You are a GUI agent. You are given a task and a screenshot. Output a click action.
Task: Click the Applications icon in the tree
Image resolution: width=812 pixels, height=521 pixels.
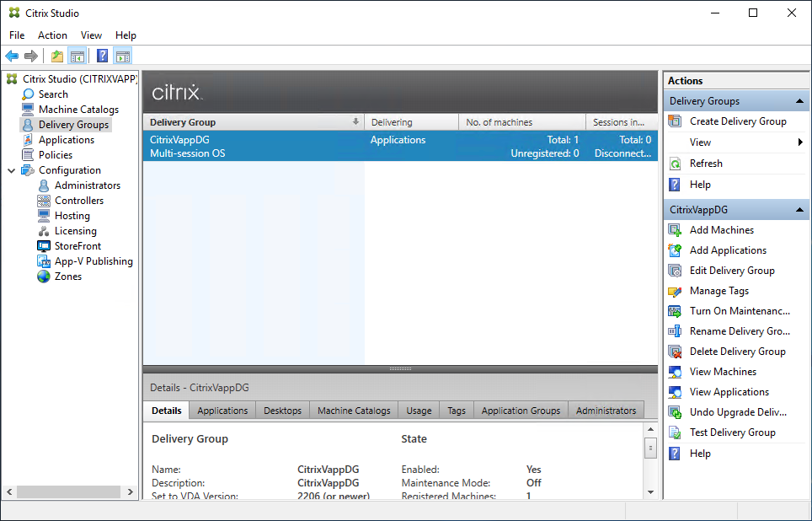28,140
